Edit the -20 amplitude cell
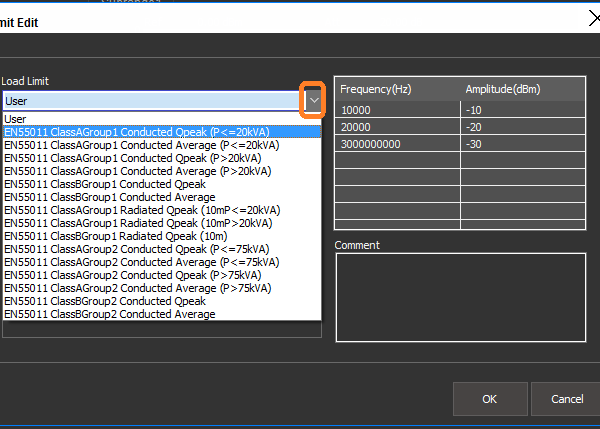Viewport: 600px width, 429px height. [x=522, y=126]
